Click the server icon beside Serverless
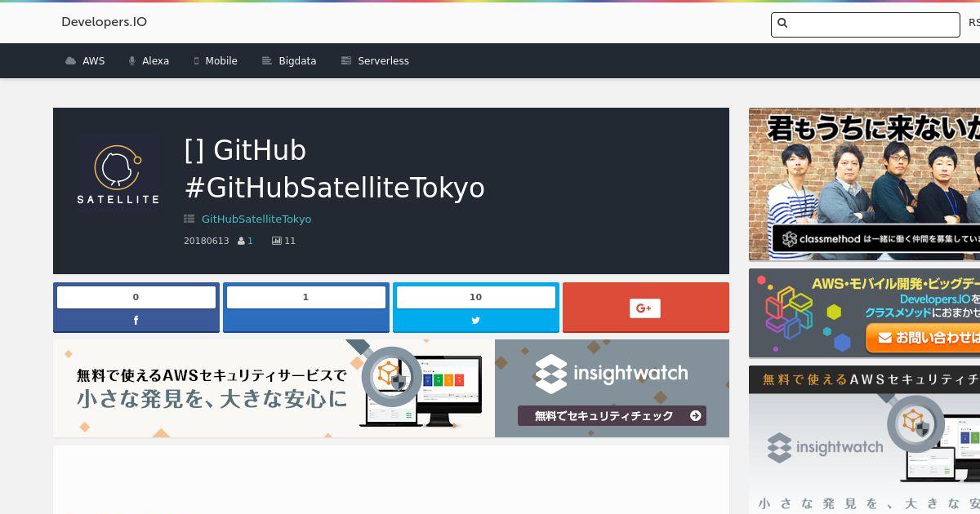The height and width of the screenshot is (514, 980). tap(346, 61)
